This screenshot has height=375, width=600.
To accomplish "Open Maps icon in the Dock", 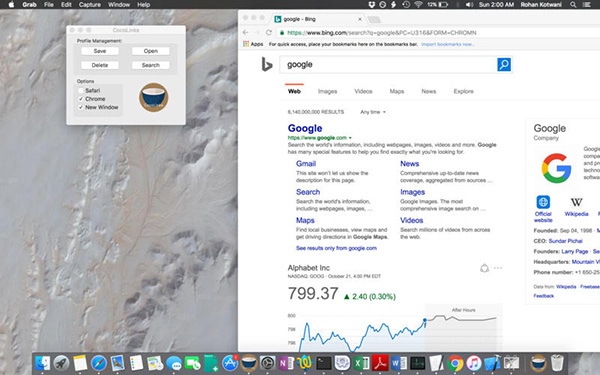I will click(155, 363).
